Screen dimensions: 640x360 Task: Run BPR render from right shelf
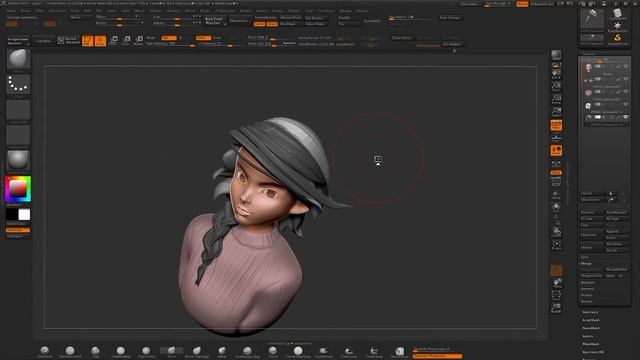pyautogui.click(x=556, y=55)
